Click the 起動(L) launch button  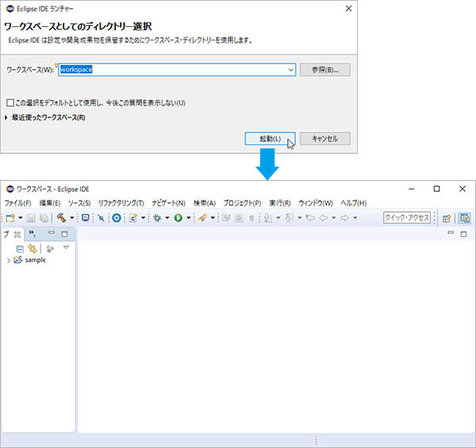[x=270, y=139]
